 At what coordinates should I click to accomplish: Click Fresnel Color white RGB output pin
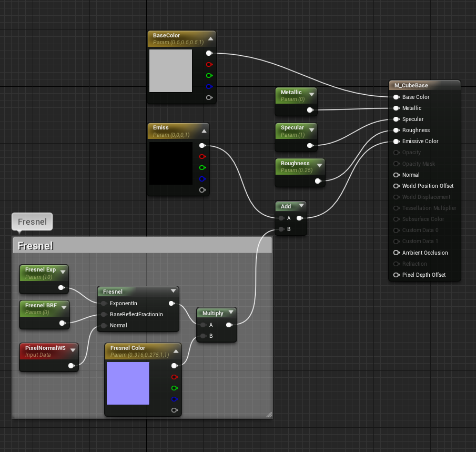175,366
